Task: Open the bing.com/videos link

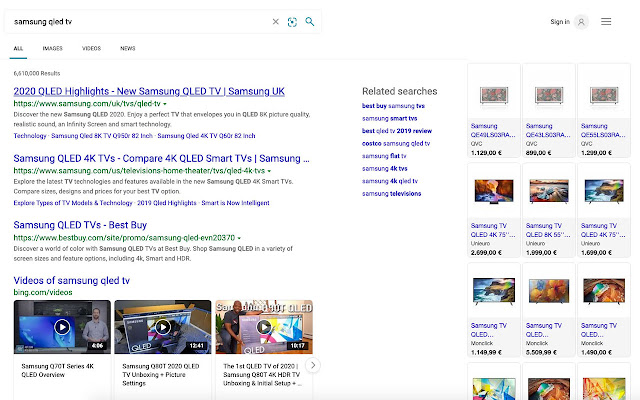Action: pyautogui.click(x=43, y=292)
